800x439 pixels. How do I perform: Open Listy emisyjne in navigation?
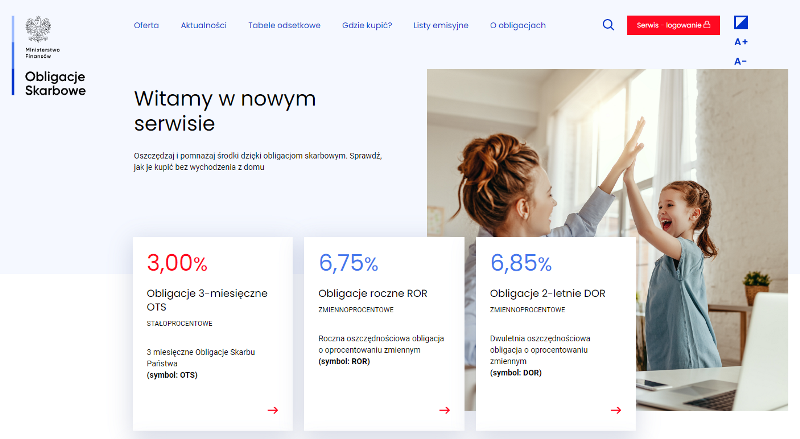point(440,25)
